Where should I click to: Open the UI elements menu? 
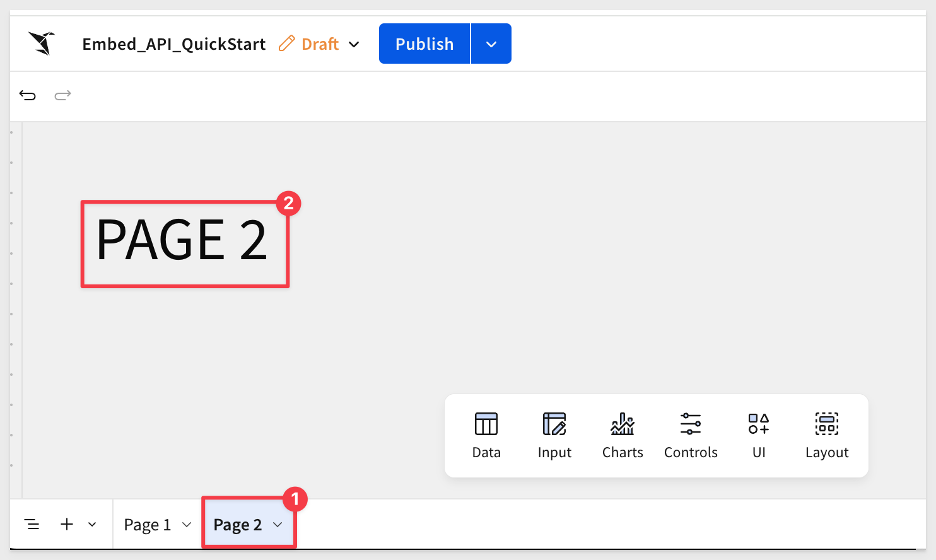point(758,435)
